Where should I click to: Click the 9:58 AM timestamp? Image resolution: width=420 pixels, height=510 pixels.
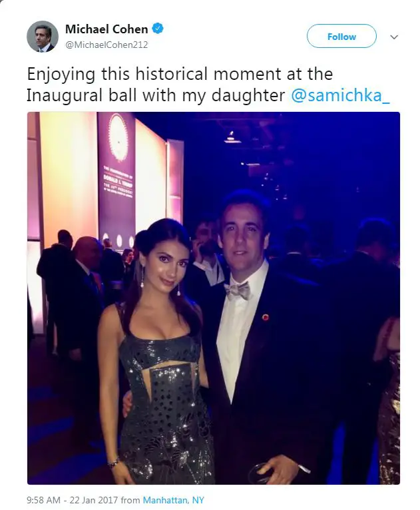pyautogui.click(x=43, y=500)
